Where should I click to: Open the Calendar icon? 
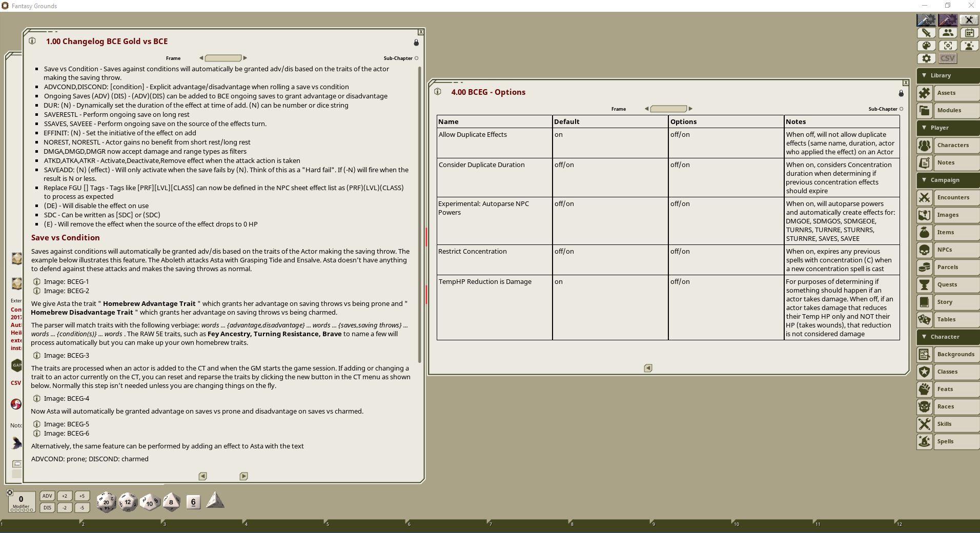(x=969, y=33)
